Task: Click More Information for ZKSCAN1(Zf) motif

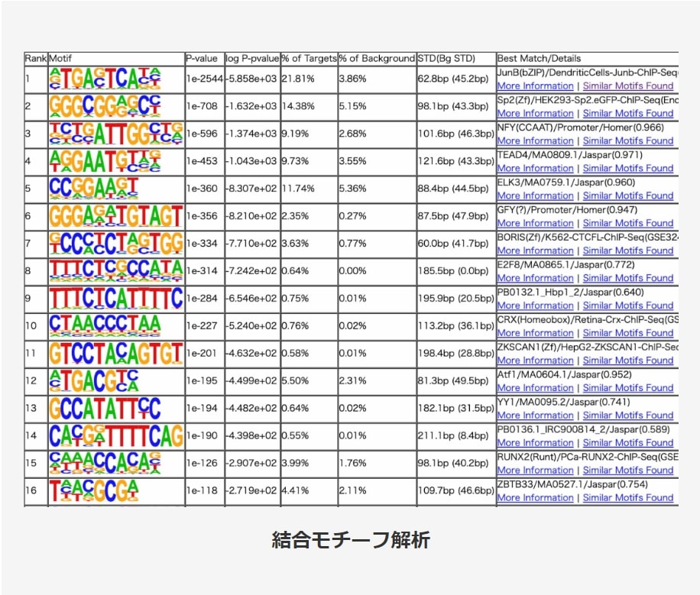Action: pyautogui.click(x=535, y=361)
